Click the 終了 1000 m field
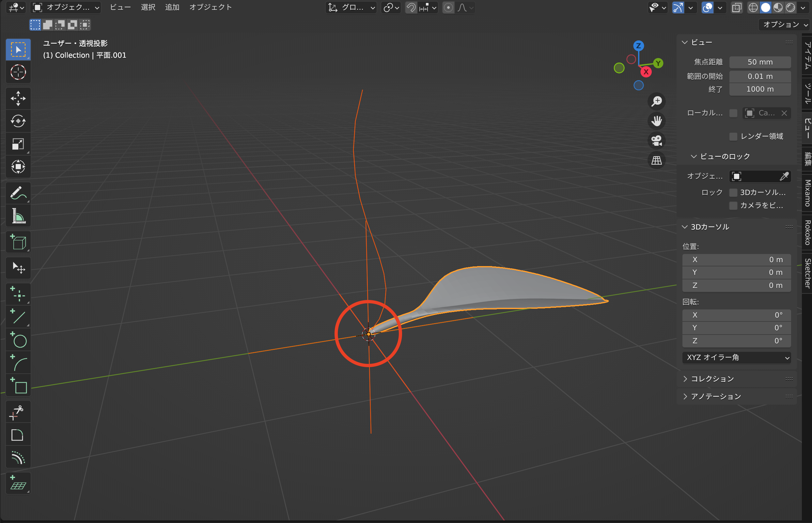 [760, 89]
